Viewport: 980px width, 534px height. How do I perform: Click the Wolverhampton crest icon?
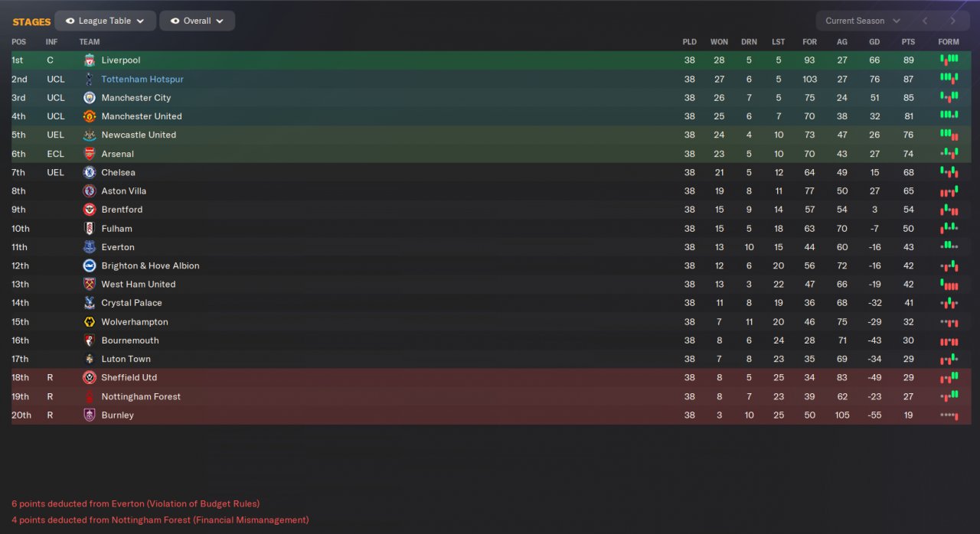90,322
